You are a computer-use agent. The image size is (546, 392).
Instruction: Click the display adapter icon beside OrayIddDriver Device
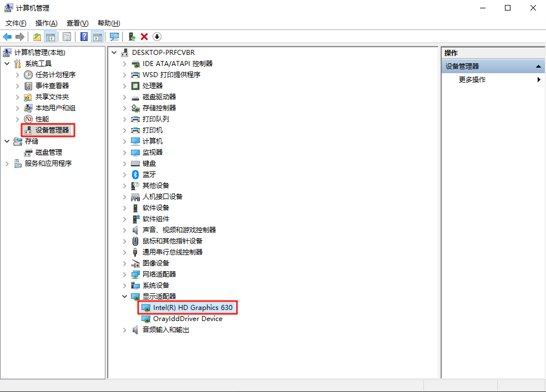146,319
